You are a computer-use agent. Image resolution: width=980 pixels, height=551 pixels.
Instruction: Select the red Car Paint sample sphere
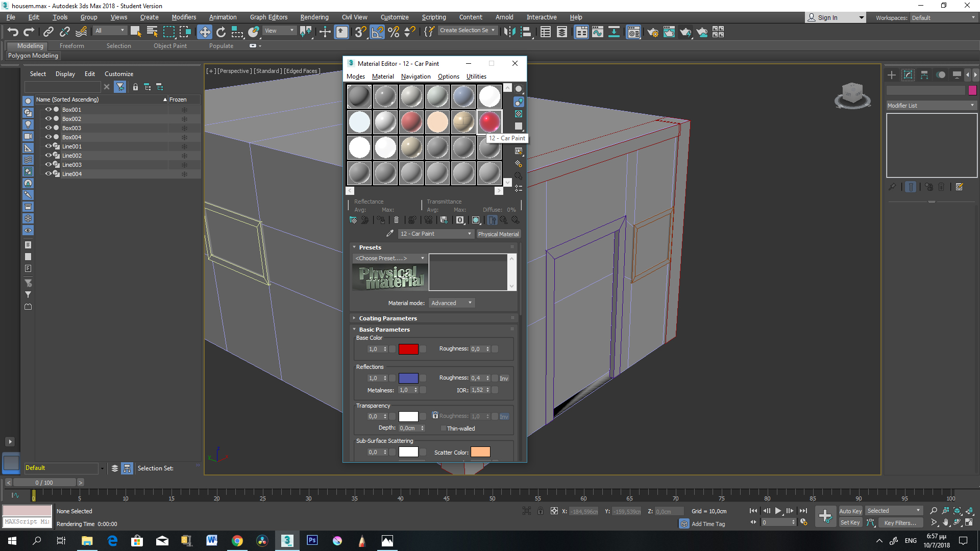[x=489, y=122]
